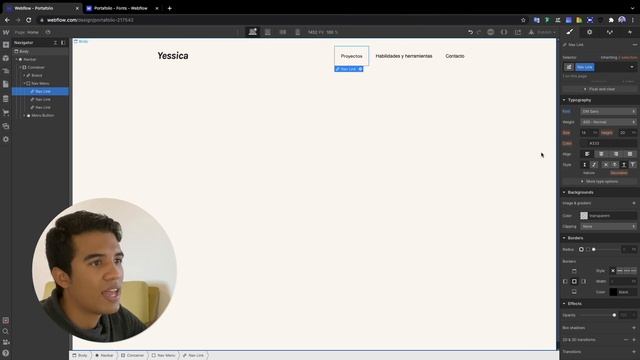The image size is (640, 360).
Task: Select the desktop breakpoint icon
Action: [253, 32]
